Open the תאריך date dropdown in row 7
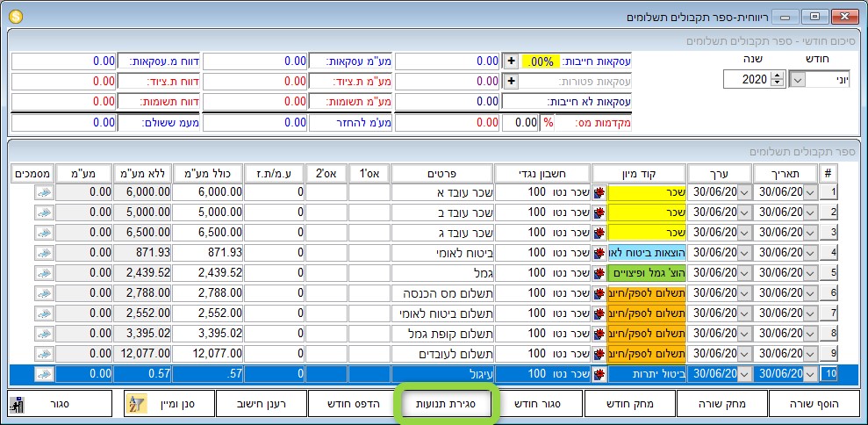Viewport: 868px width, 425px height. (810, 313)
